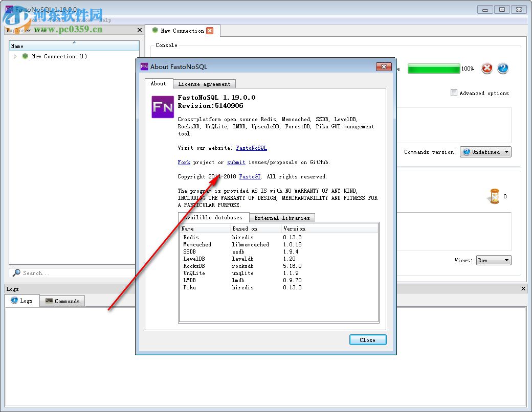Screen dimensions: 532x412
Task: Click the Fork project link
Action: coord(184,162)
